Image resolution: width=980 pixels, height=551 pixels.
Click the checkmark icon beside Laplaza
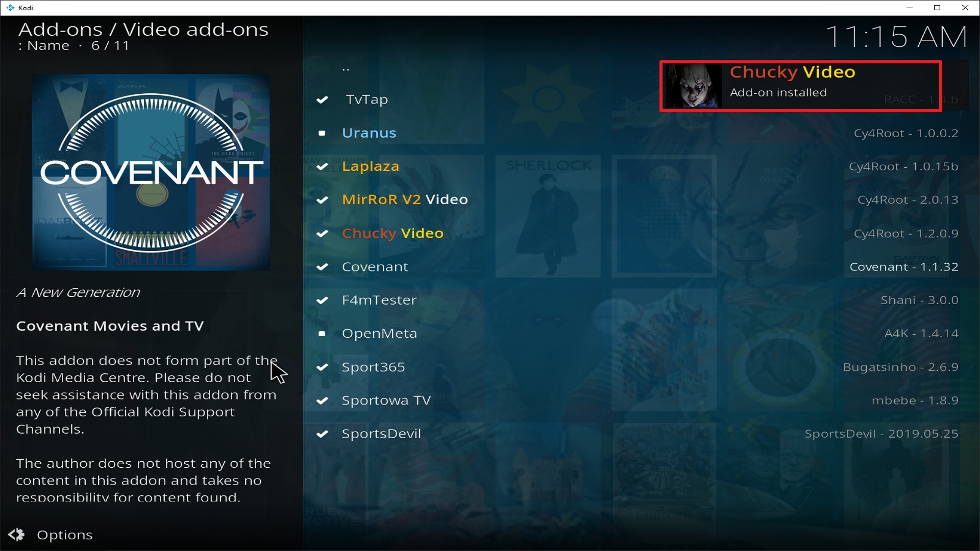point(322,166)
